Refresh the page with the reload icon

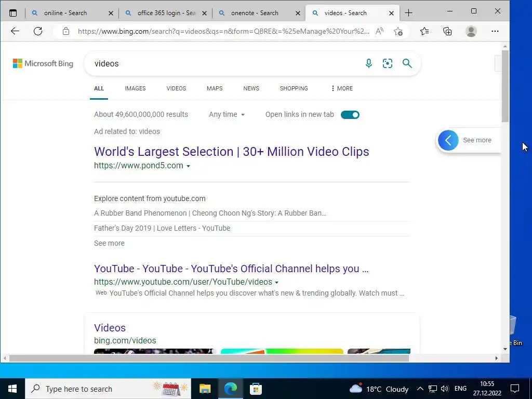point(38,31)
